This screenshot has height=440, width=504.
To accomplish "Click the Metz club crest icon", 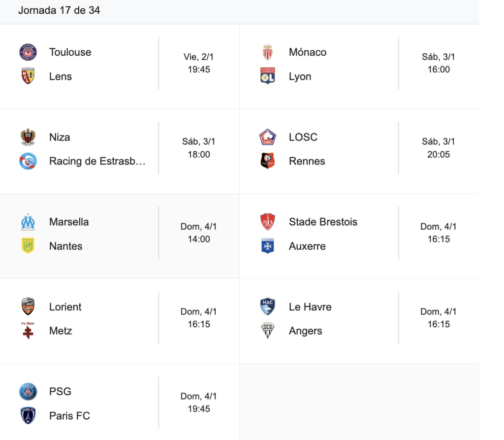I will (28, 331).
